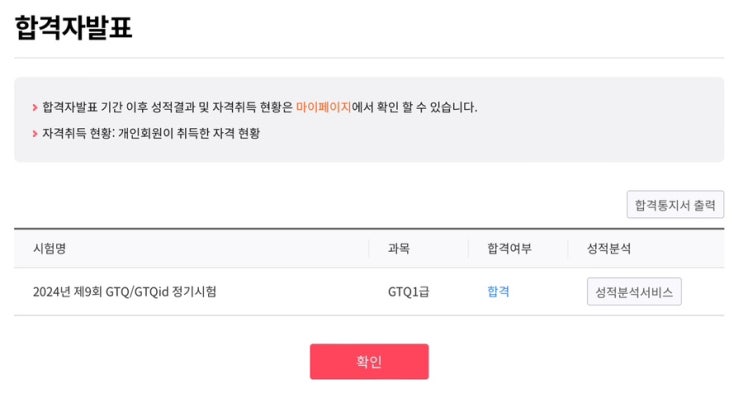
Task: Click the 마이페이지 link in the notice
Action: pyautogui.click(x=323, y=107)
